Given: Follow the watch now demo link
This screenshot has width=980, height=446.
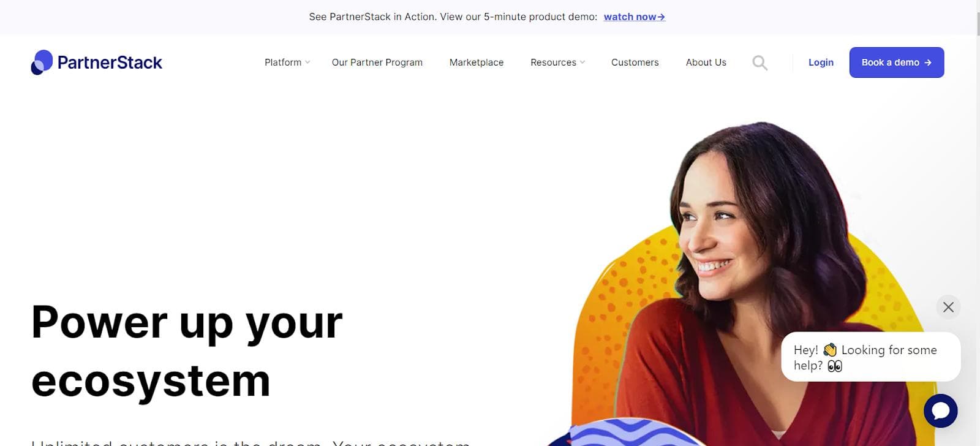Looking at the screenshot, I should [635, 17].
